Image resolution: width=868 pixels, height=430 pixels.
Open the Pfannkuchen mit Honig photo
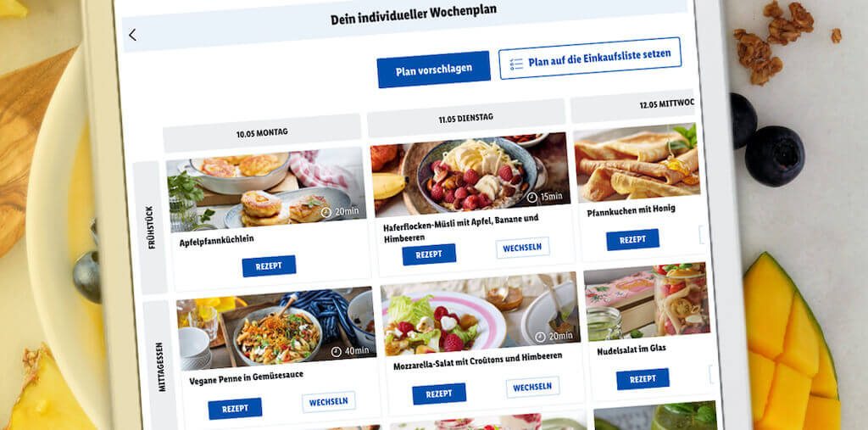637,162
